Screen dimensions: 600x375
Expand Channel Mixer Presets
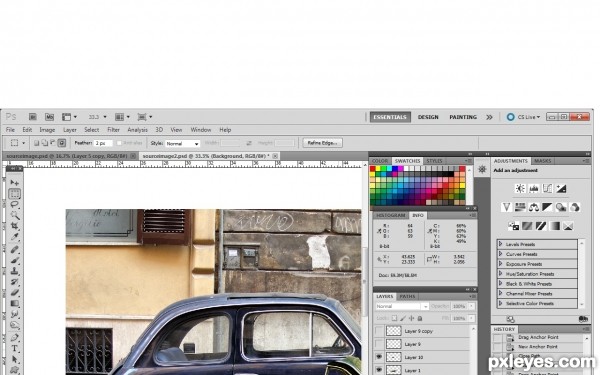501,293
